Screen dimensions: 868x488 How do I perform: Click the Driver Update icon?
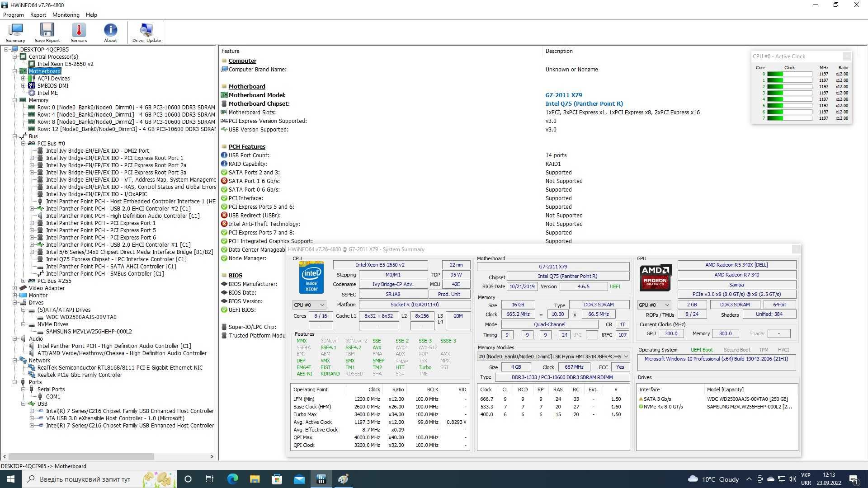point(147,32)
